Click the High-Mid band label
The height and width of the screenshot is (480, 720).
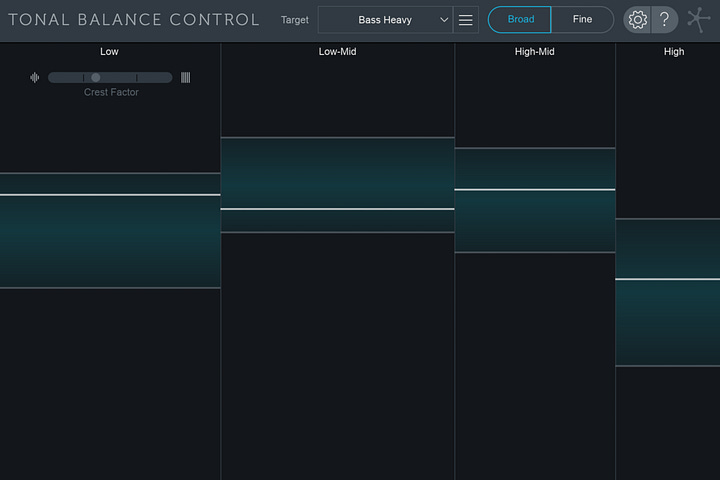tap(534, 51)
